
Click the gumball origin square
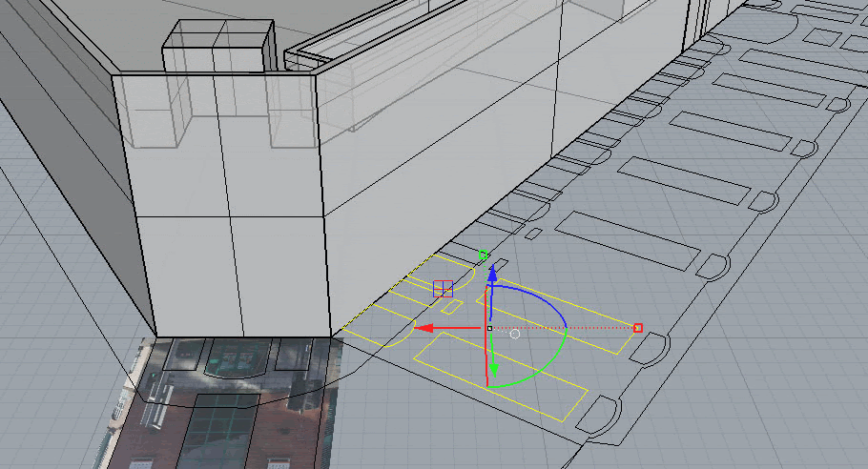pos(489,328)
